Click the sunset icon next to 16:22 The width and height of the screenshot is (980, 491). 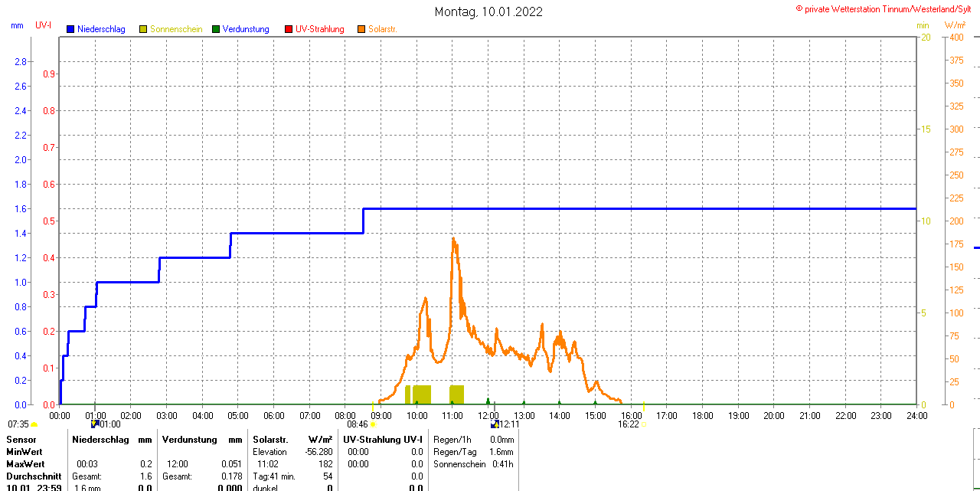pyautogui.click(x=643, y=424)
